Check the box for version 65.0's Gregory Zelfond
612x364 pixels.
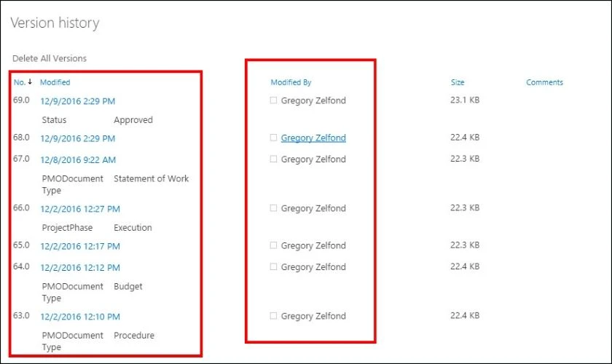pyautogui.click(x=273, y=245)
